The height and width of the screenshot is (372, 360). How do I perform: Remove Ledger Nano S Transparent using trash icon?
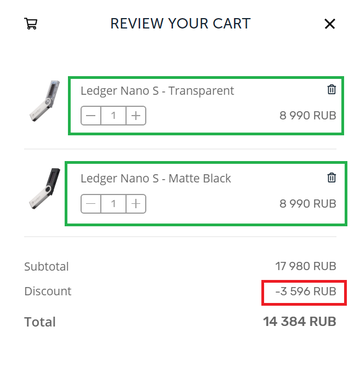click(331, 90)
